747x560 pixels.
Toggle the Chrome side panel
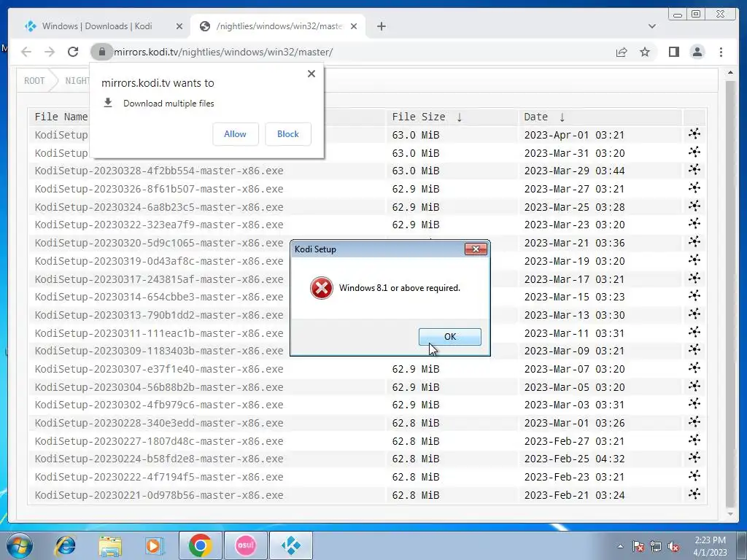[673, 52]
